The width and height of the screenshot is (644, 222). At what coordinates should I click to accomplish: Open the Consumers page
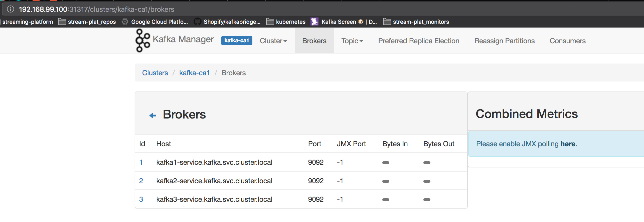(568, 41)
